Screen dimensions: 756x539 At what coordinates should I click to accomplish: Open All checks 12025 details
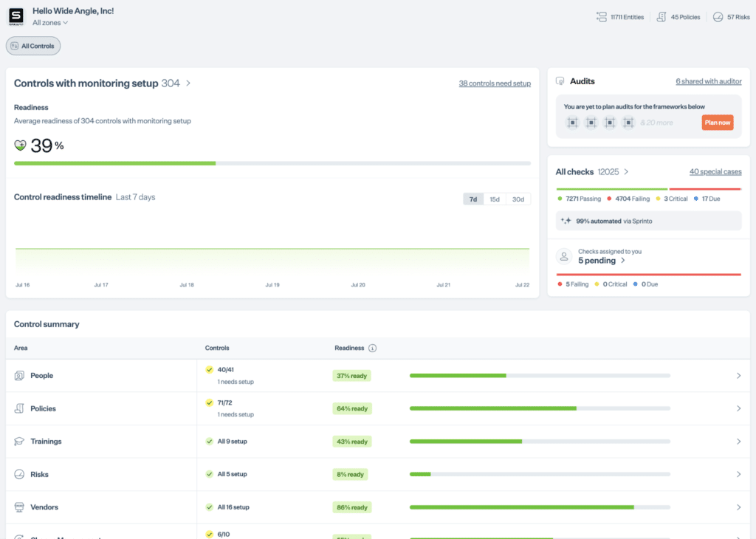592,172
